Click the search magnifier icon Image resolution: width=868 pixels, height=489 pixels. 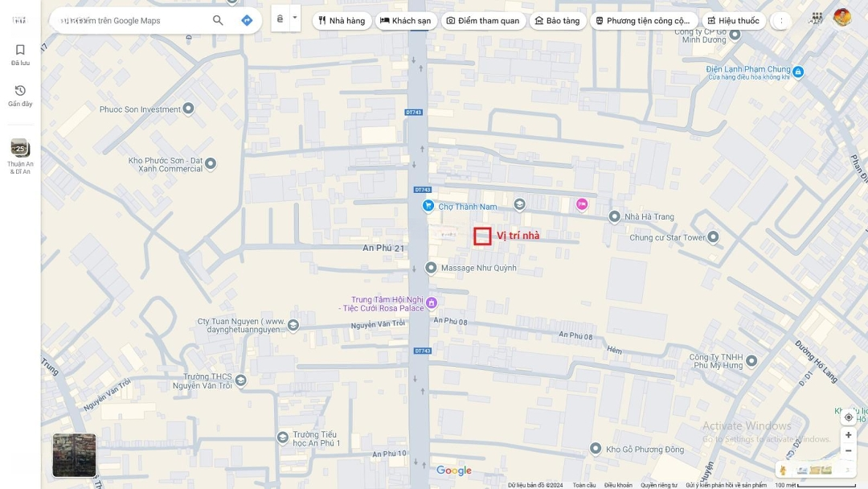pos(218,20)
